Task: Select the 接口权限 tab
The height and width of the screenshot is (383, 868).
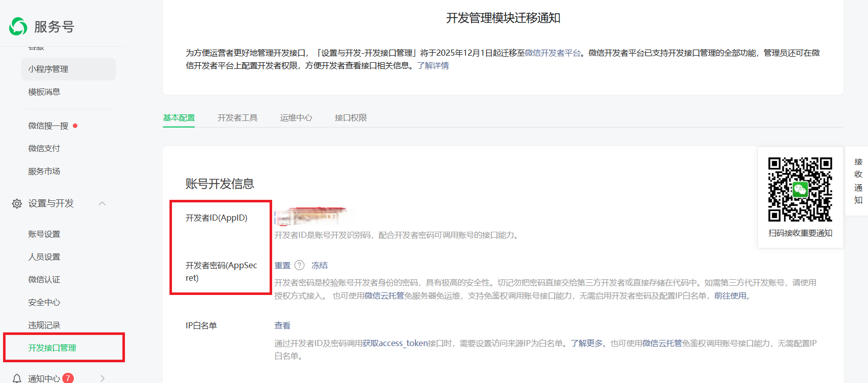Action: tap(351, 118)
